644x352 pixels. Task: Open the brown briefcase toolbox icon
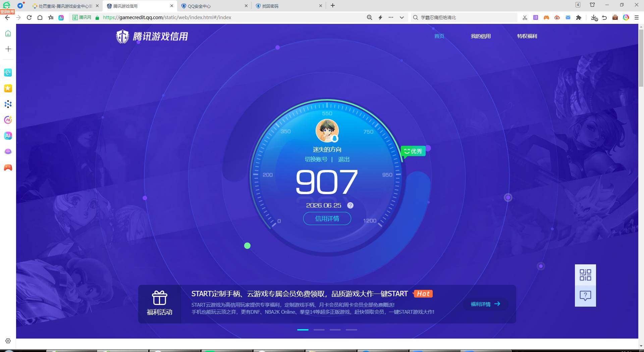[615, 17]
